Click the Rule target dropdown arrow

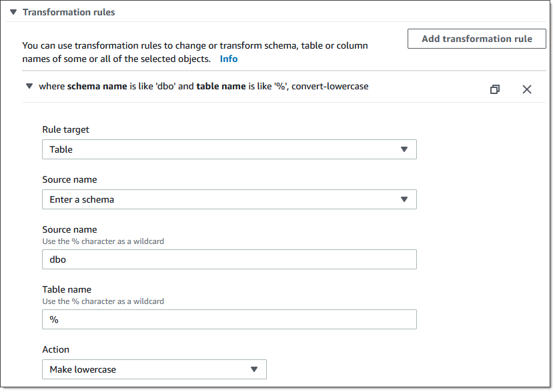click(404, 149)
